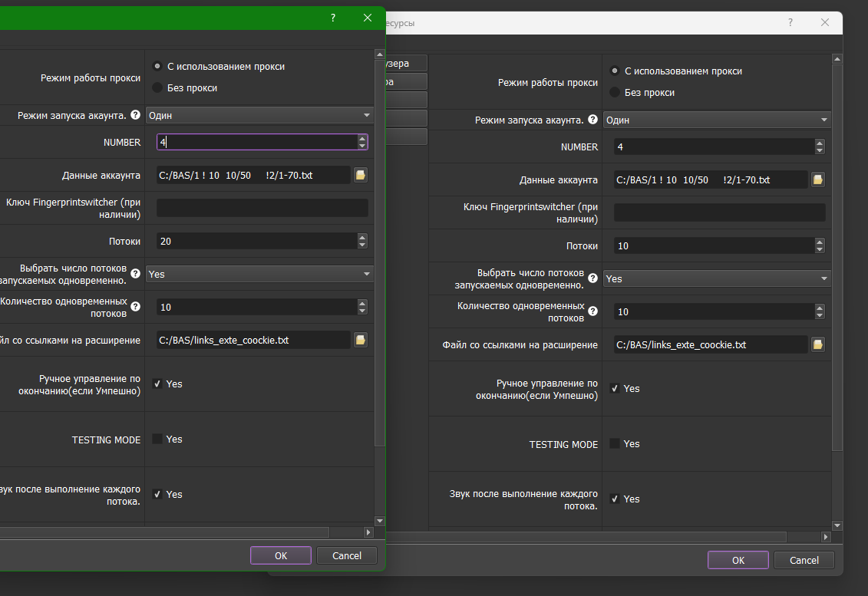Open file browser for links_exte_coockie.txt in right dialog
Viewport: 868px width, 596px height.
click(x=817, y=344)
